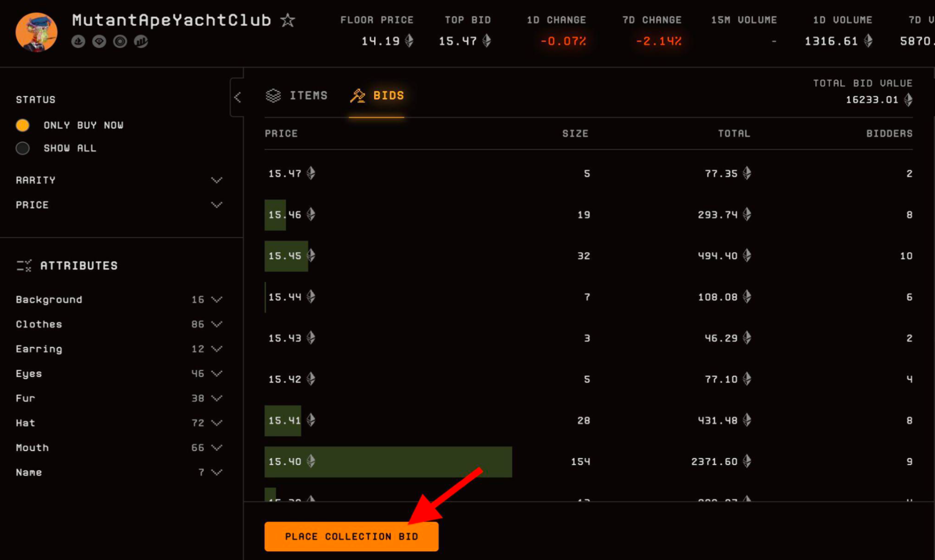Click the 7D change value -2.14%
The height and width of the screenshot is (560, 935).
(658, 41)
